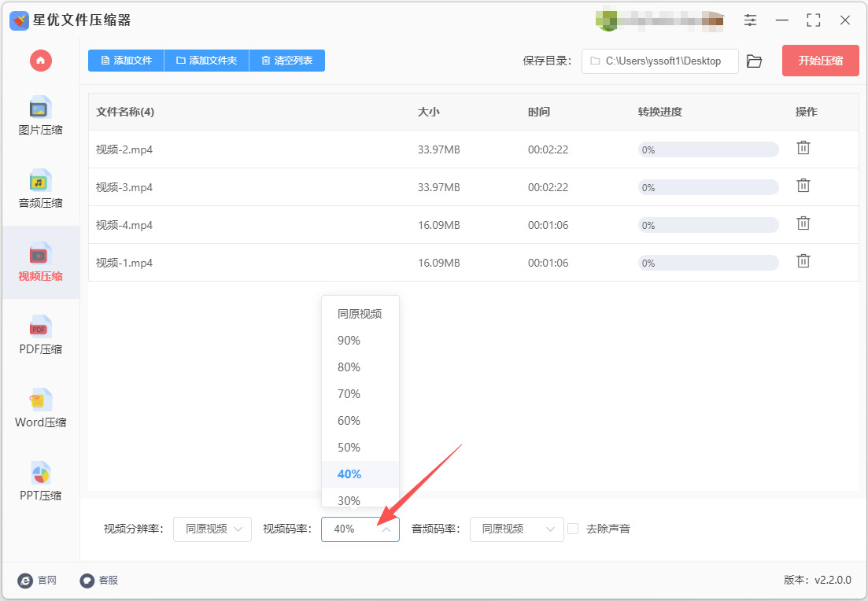This screenshot has width=868, height=601.
Task: Select file name 视频-2.mp4
Action: point(124,149)
